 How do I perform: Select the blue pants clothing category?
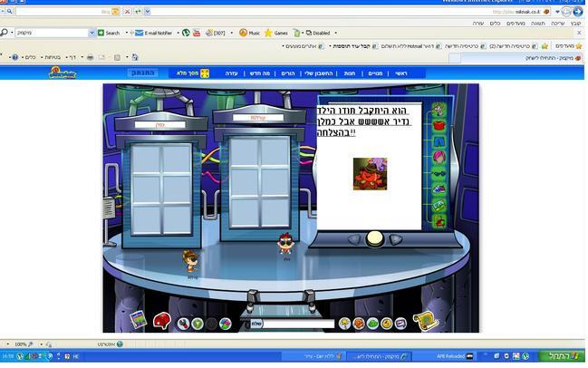[x=439, y=141]
